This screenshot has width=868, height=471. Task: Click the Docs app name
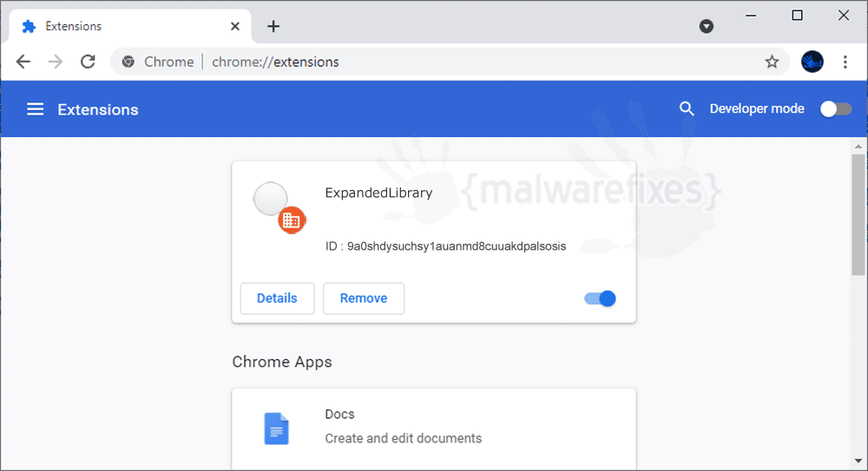pyautogui.click(x=339, y=414)
